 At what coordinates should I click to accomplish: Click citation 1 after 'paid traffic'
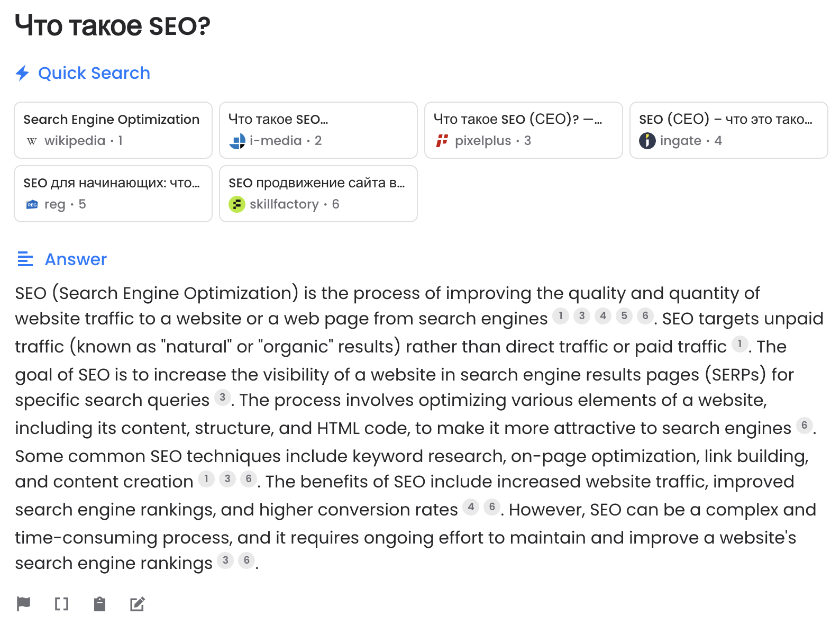click(x=740, y=344)
